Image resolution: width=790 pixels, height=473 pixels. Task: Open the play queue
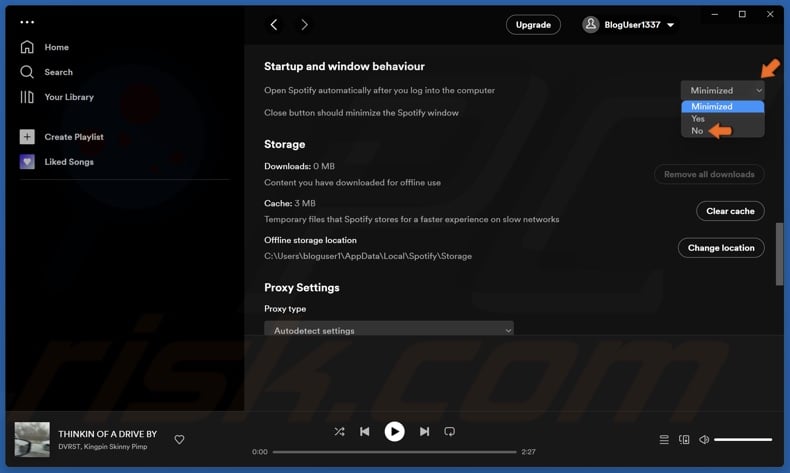[x=664, y=440]
